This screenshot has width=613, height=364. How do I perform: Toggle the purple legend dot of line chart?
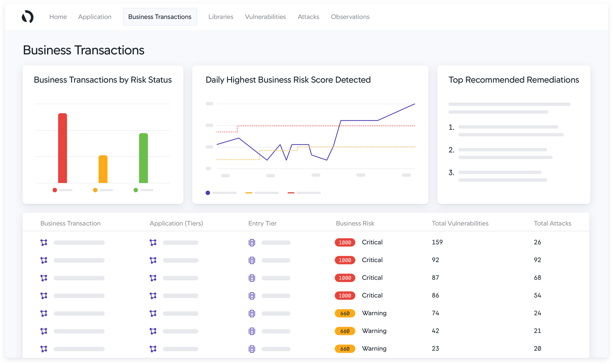coord(208,193)
